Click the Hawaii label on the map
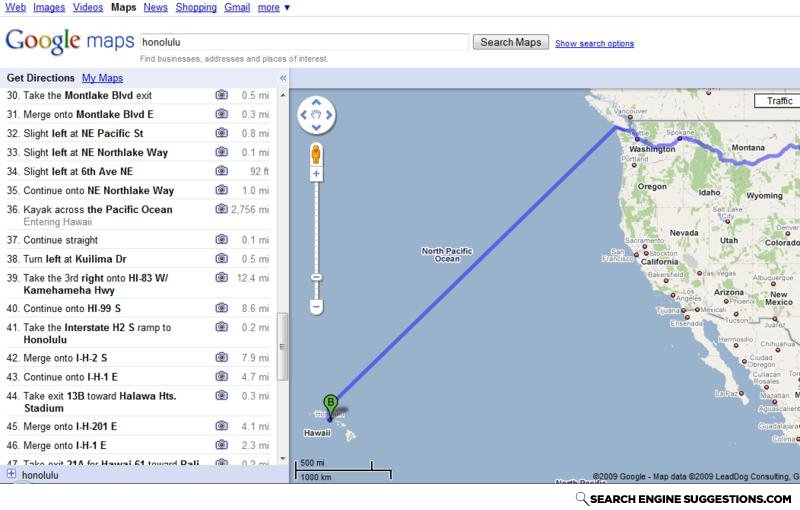 coord(317,433)
